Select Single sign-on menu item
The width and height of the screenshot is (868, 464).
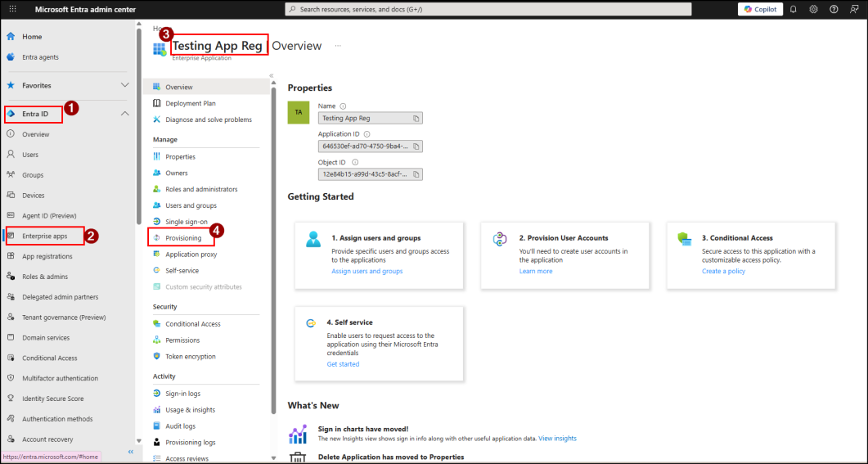(186, 222)
